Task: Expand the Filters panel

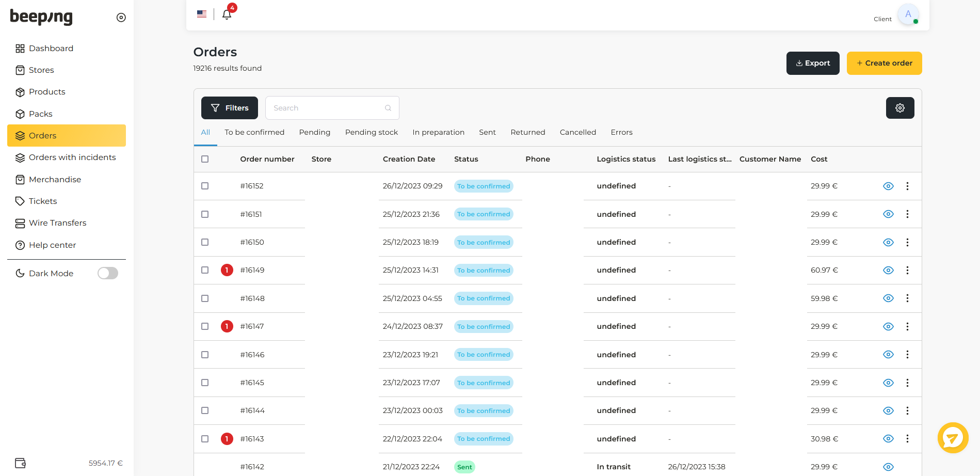Action: pyautogui.click(x=230, y=108)
